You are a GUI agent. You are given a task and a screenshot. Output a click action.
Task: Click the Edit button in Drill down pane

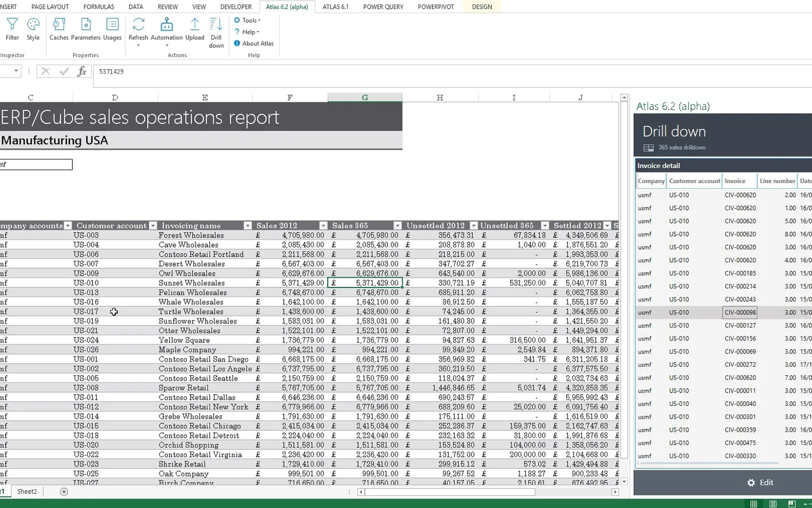[760, 483]
